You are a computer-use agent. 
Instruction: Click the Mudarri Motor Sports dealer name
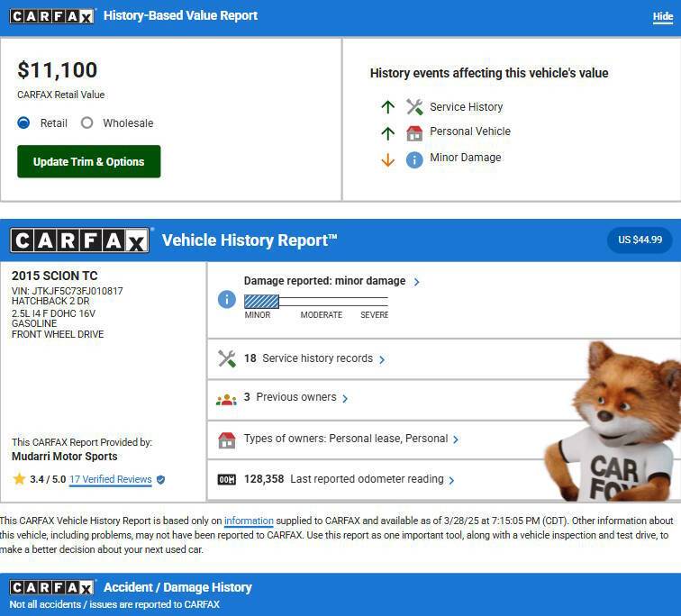point(65,457)
